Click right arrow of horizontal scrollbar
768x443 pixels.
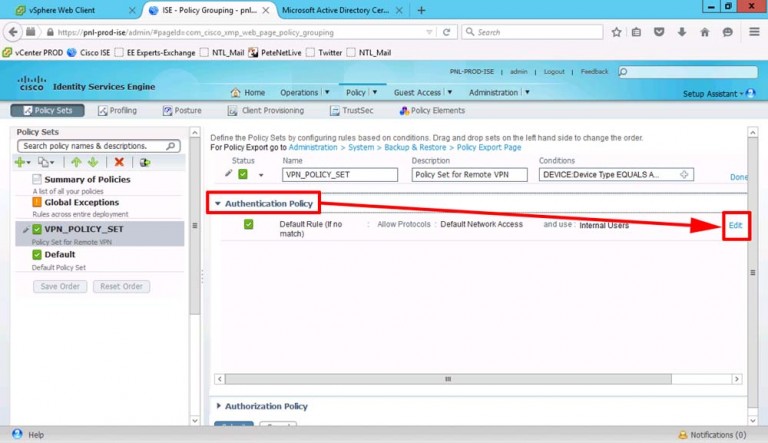tap(737, 379)
